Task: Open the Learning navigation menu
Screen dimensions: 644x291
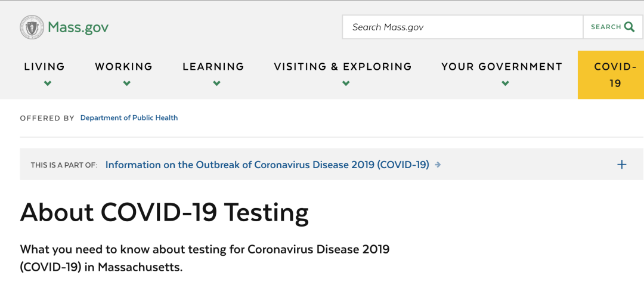Action: (x=213, y=67)
